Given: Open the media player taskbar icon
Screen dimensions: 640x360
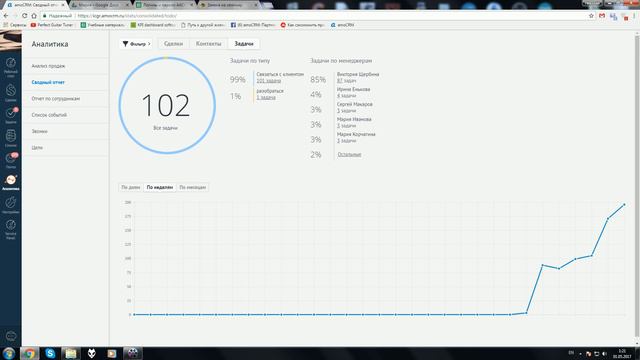Looking at the screenshot, I should tap(112, 353).
